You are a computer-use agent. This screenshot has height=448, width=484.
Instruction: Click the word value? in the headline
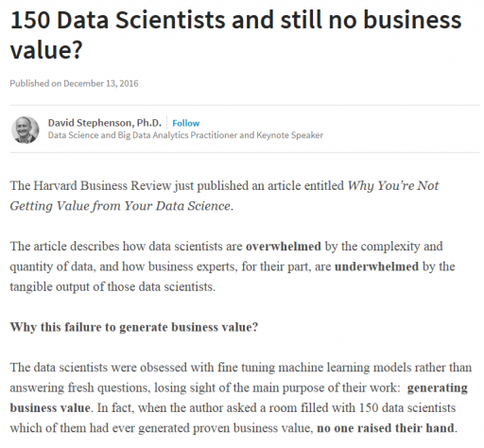pyautogui.click(x=46, y=50)
